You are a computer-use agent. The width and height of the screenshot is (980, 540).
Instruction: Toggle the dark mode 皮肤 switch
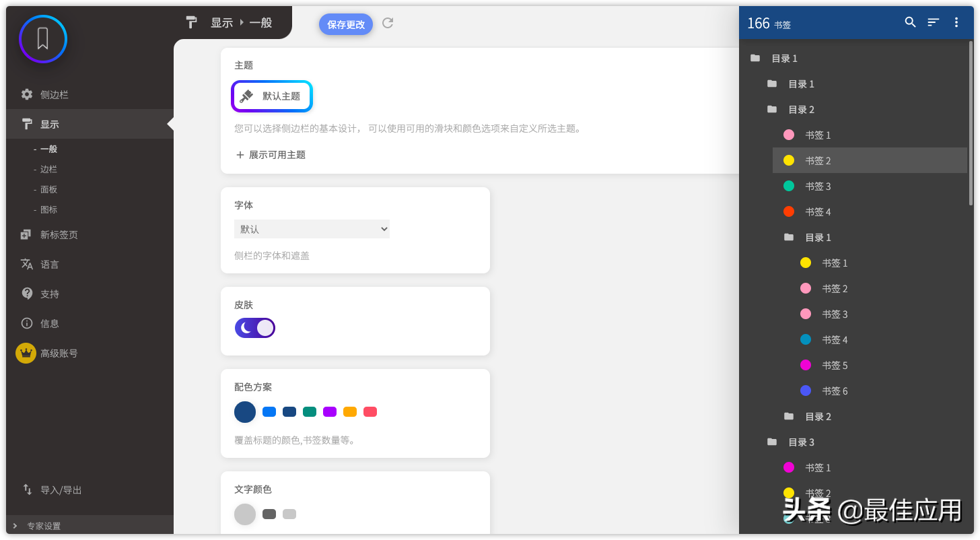[x=254, y=328]
